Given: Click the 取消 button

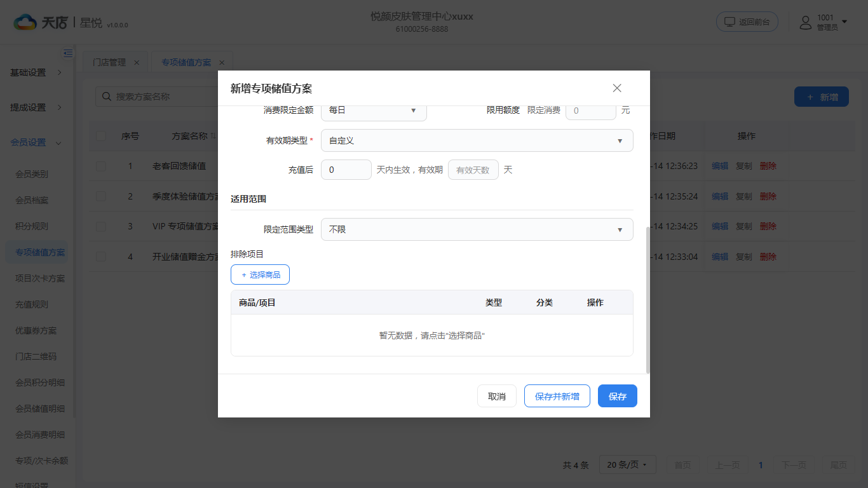Looking at the screenshot, I should (497, 396).
